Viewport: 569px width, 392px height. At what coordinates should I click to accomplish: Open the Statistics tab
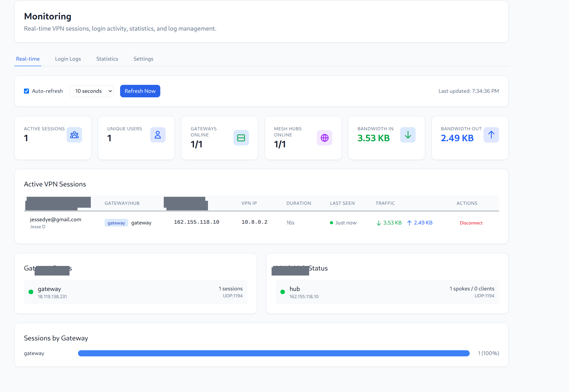pyautogui.click(x=107, y=59)
